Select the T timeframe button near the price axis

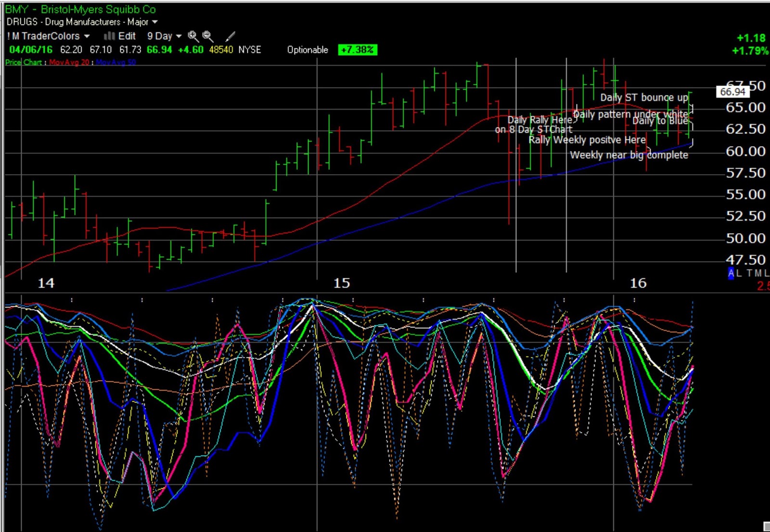[x=749, y=273]
